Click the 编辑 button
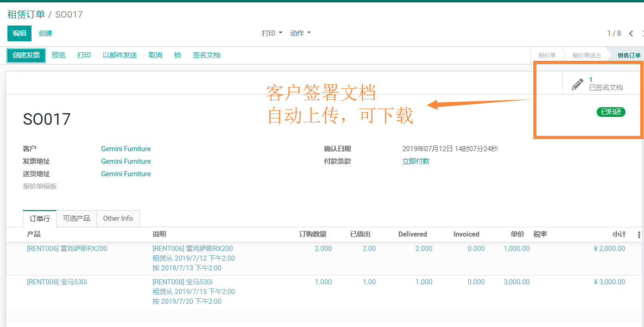 click(19, 33)
